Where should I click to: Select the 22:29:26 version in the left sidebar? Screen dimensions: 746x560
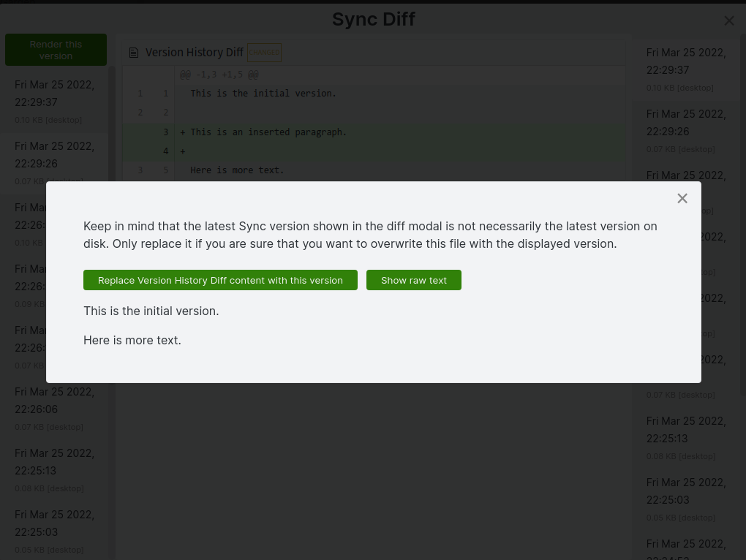[x=54, y=155]
